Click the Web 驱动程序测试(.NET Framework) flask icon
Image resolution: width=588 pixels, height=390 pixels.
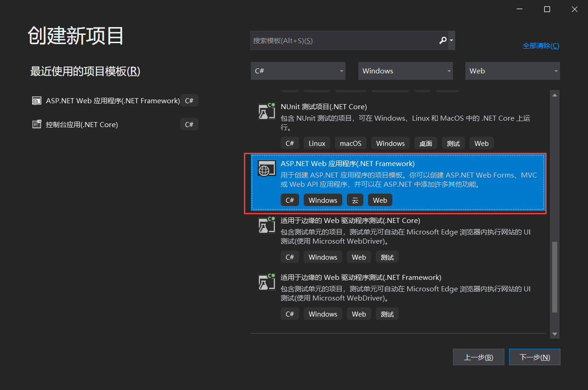(267, 282)
